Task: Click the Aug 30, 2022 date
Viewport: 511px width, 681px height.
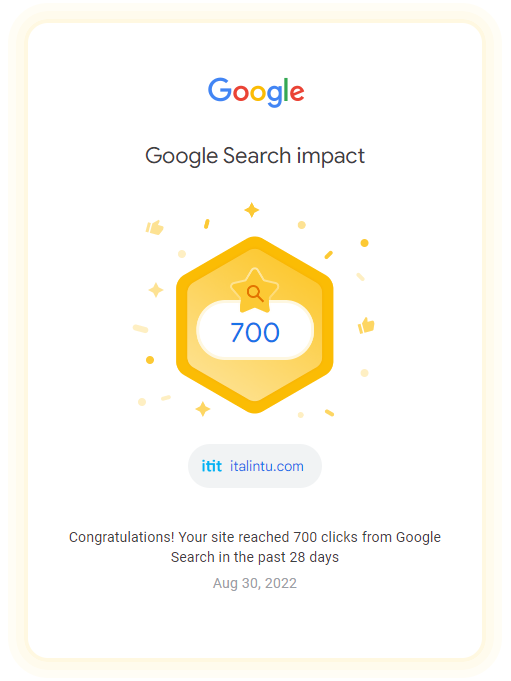Action: click(255, 583)
